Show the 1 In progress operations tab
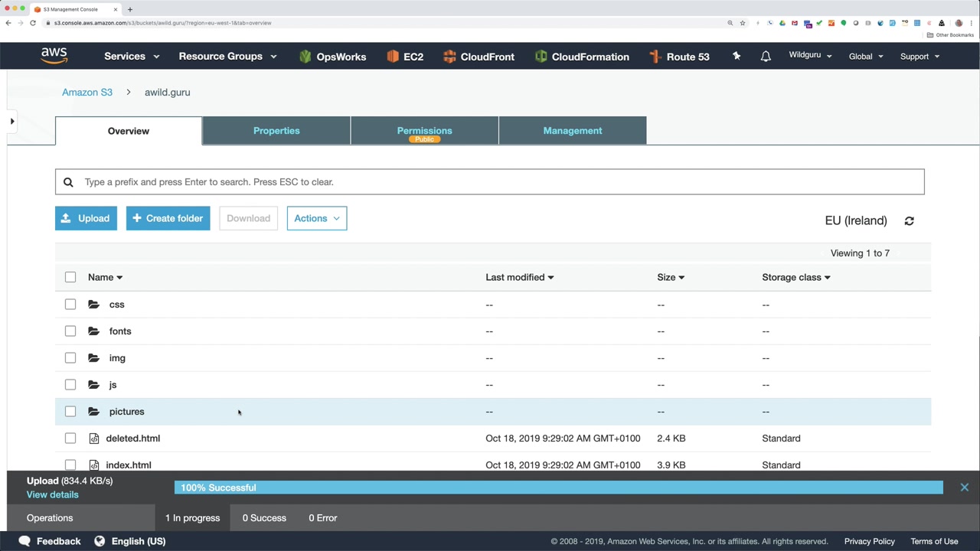Image resolution: width=980 pixels, height=551 pixels. pyautogui.click(x=193, y=518)
